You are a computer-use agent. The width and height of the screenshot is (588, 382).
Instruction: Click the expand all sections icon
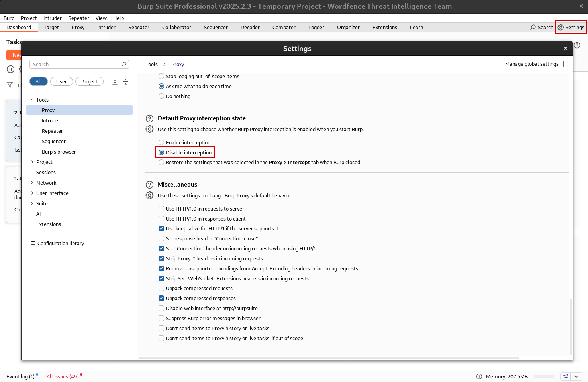click(115, 81)
